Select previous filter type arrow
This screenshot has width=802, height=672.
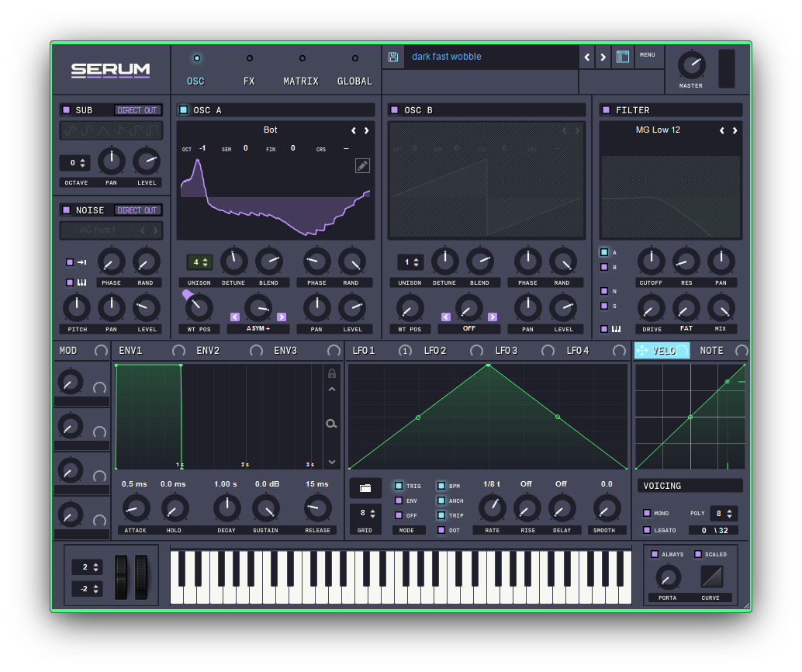pos(721,130)
